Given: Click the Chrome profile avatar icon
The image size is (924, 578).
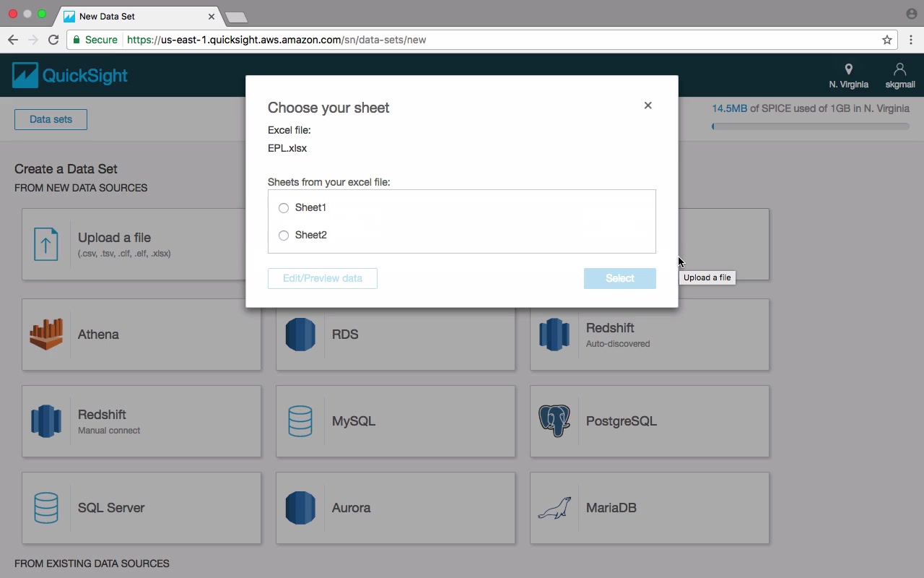Looking at the screenshot, I should (x=911, y=14).
